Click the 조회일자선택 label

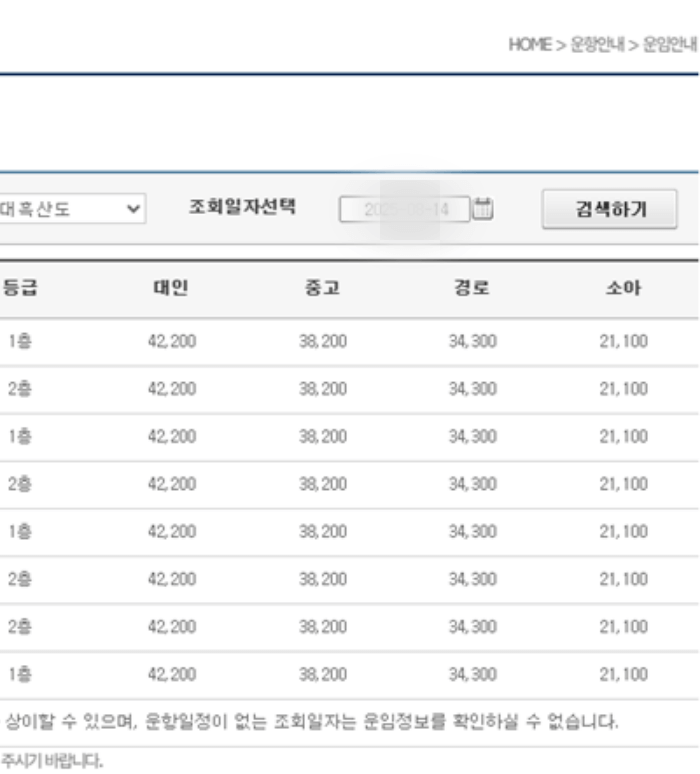point(242,206)
